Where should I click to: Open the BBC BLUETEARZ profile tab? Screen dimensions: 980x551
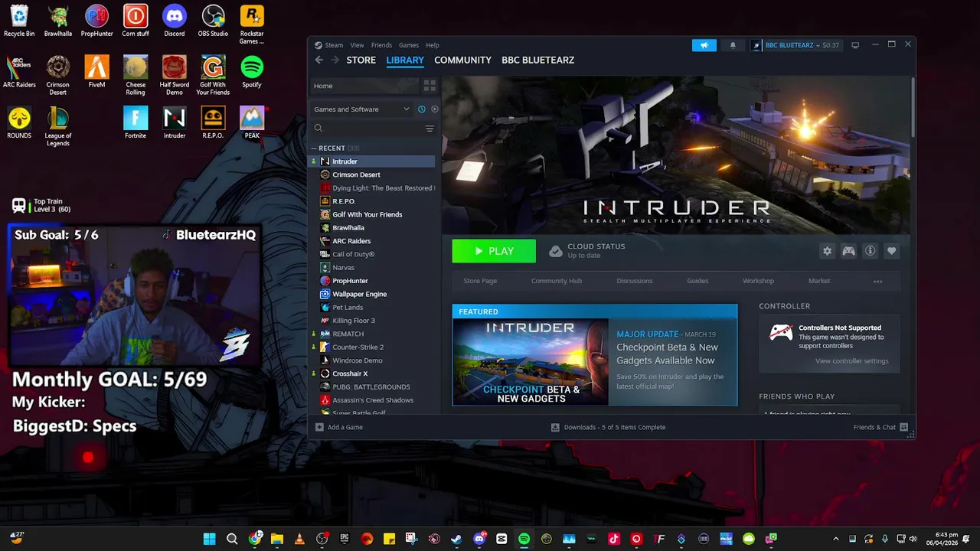point(537,60)
